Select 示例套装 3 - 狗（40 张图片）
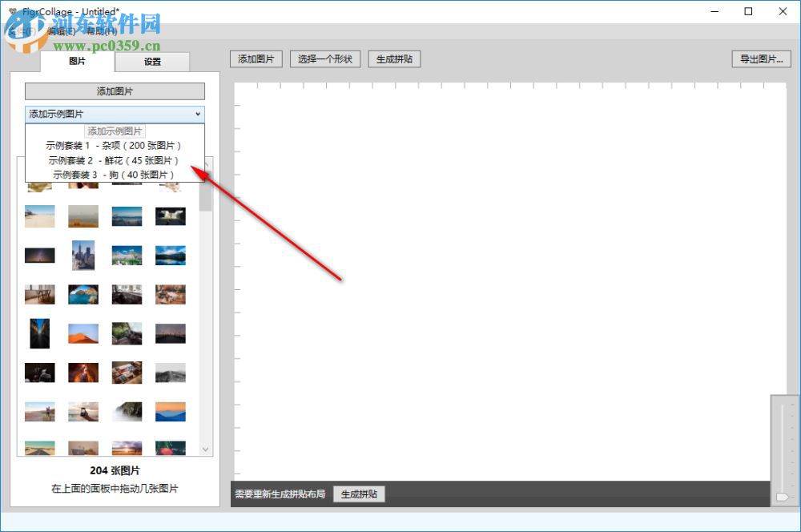This screenshot has height=532, width=801. pos(114,175)
